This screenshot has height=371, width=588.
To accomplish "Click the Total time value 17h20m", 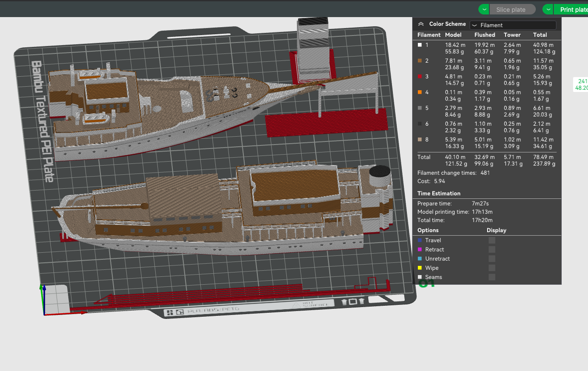I will (482, 220).
